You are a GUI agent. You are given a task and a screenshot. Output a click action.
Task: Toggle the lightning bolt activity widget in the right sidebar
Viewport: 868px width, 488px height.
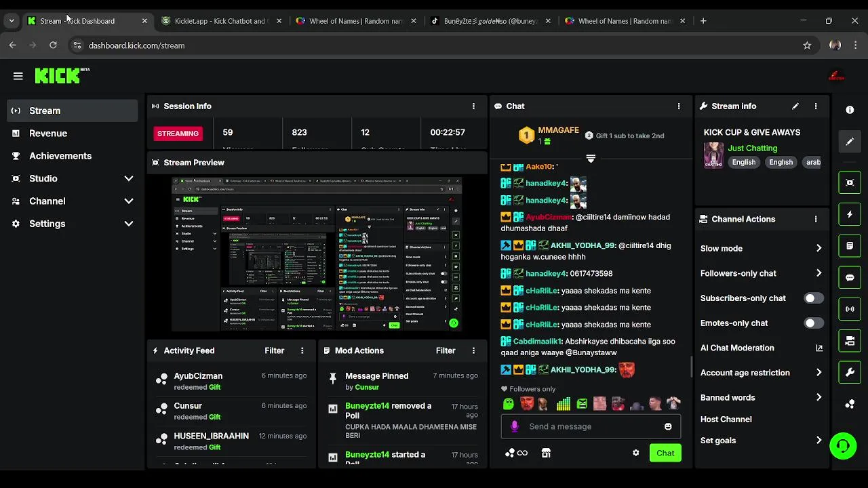point(850,214)
